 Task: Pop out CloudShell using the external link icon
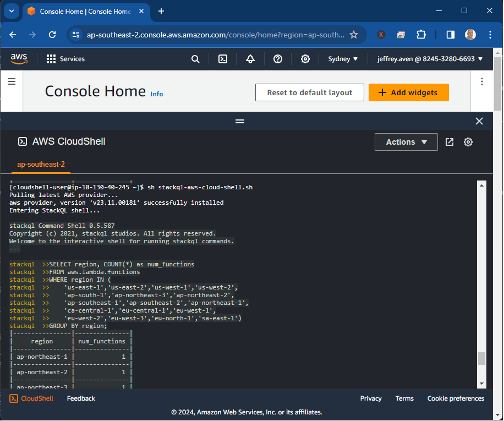pyautogui.click(x=449, y=141)
